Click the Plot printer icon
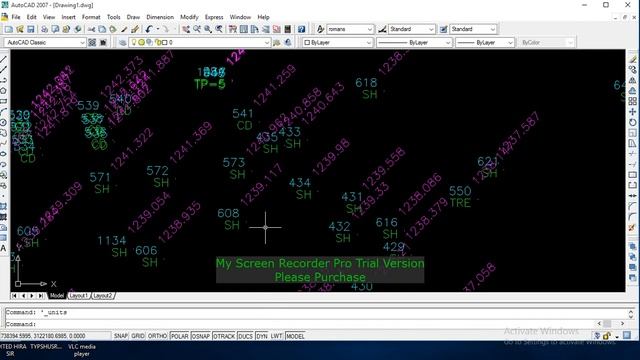Viewport: 640px width, 360px height. pos(44,29)
